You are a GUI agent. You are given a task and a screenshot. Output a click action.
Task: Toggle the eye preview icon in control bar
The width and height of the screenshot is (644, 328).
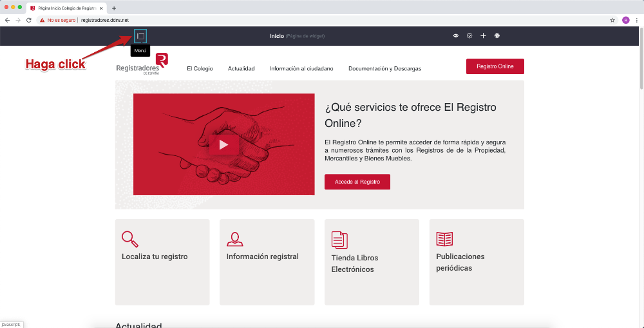456,36
